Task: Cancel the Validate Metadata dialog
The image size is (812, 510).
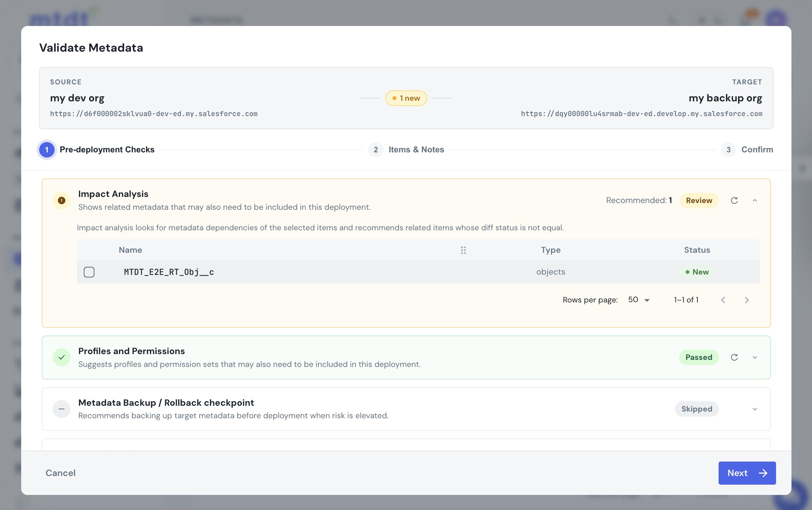Action: pos(61,473)
